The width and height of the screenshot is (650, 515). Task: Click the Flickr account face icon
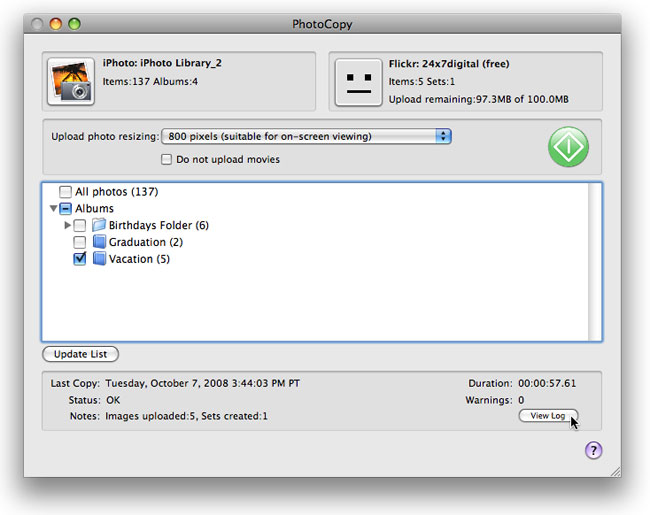tap(358, 81)
